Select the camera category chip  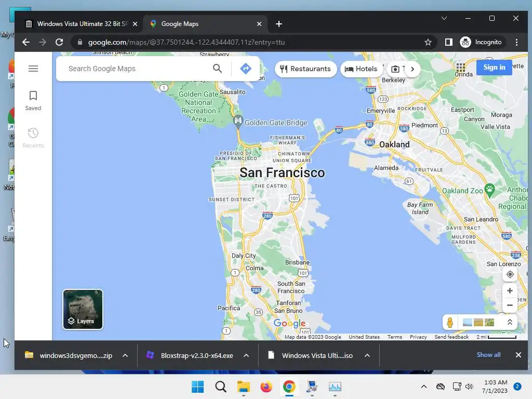396,69
